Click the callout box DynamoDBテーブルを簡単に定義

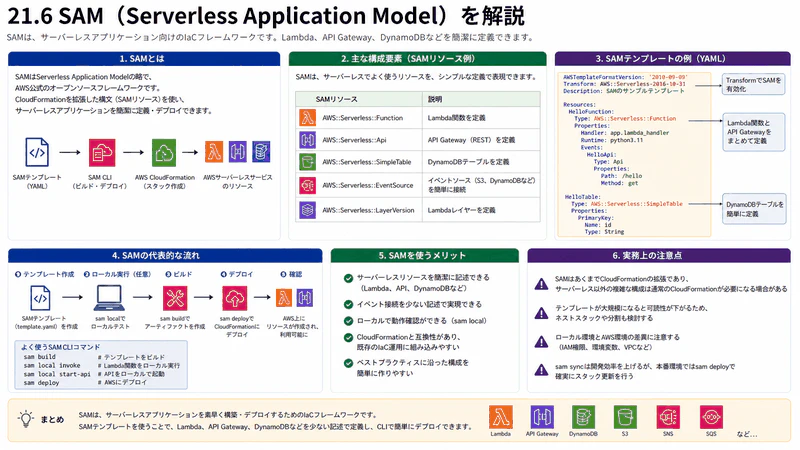point(755,209)
